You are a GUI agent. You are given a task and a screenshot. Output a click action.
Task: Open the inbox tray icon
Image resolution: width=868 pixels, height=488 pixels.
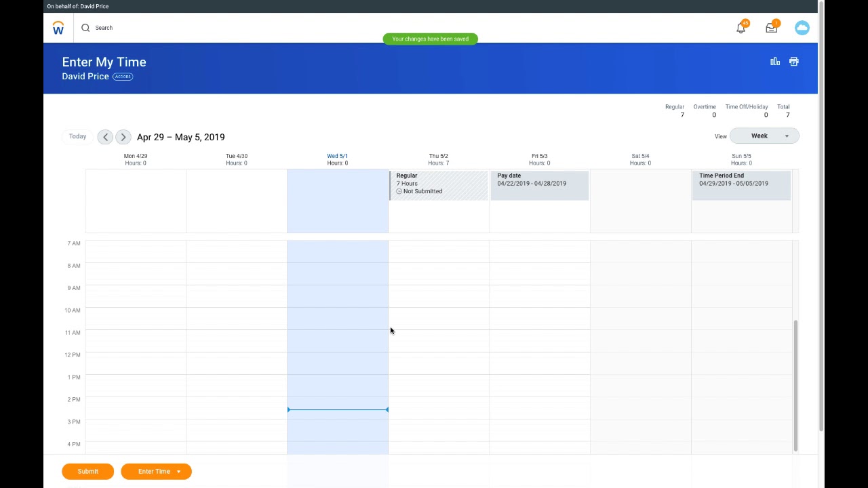pos(772,28)
